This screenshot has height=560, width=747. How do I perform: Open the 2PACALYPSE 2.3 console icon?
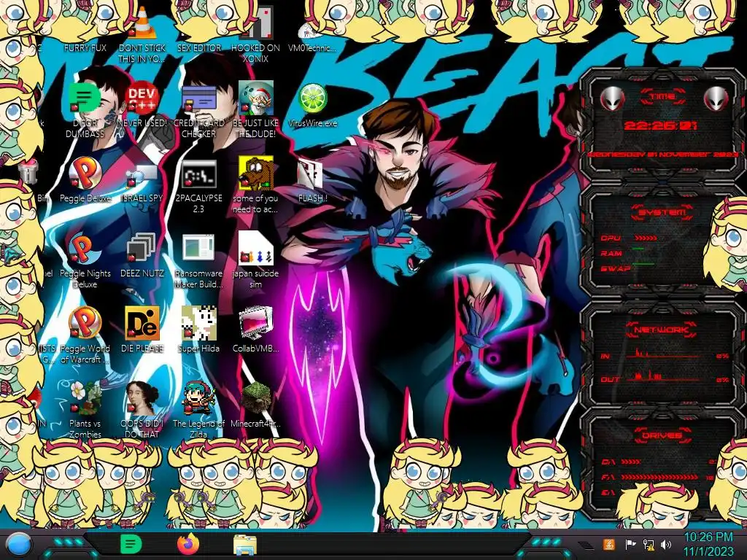199,174
